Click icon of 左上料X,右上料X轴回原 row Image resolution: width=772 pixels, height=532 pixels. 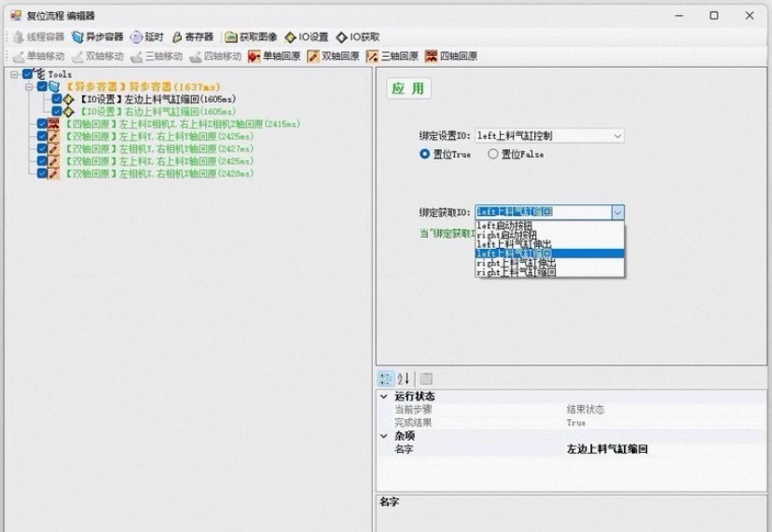54,161
